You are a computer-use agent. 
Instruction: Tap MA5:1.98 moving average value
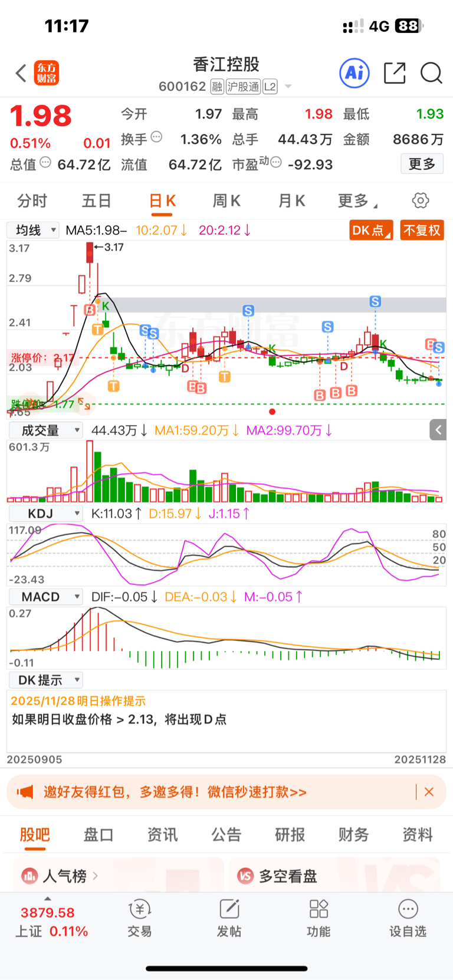[x=96, y=230]
